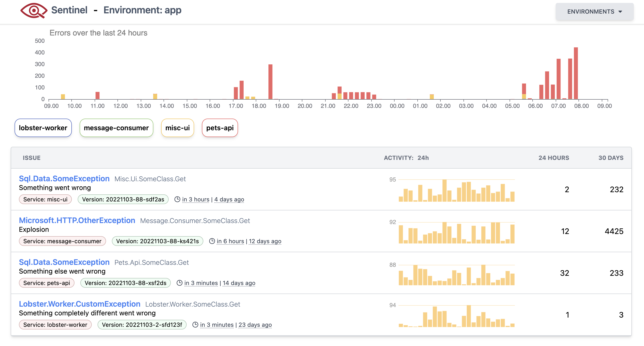This screenshot has height=346, width=644.
Task: Sort by the 24 HOURS column header
Action: tap(553, 158)
